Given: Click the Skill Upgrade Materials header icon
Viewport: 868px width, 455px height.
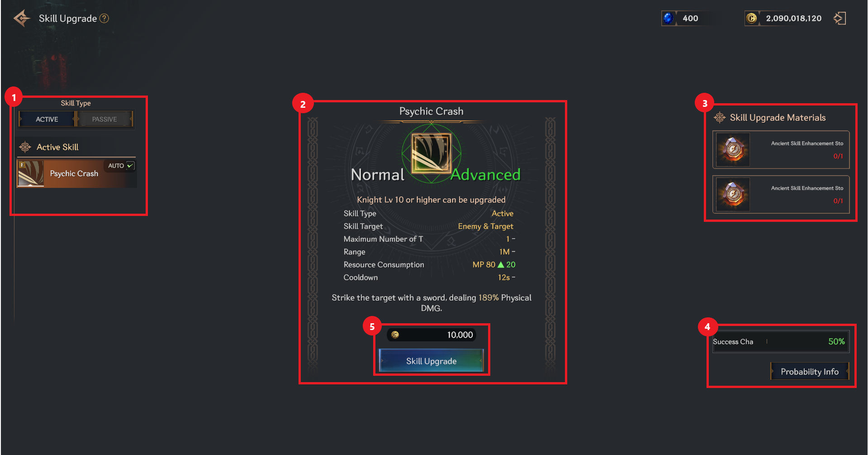Looking at the screenshot, I should click(x=720, y=118).
